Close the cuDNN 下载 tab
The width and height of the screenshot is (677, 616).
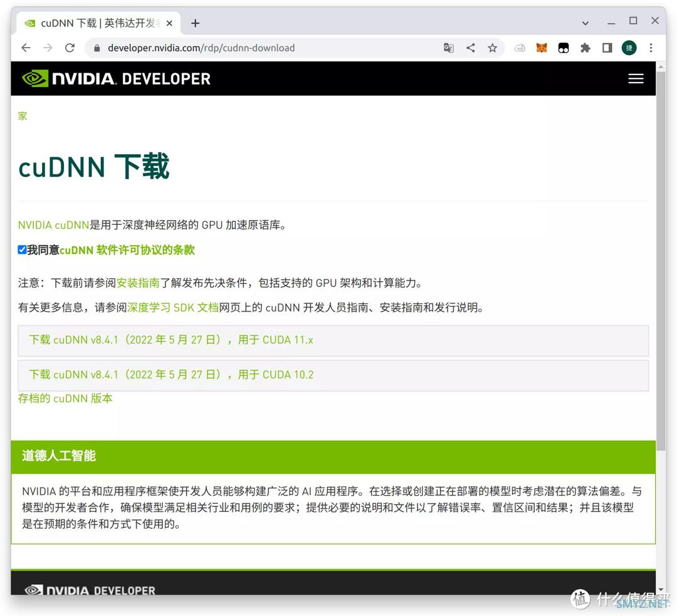click(170, 23)
